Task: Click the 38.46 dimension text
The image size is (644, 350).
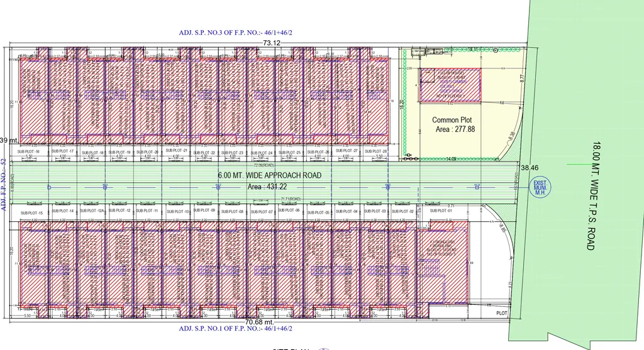Action: 530,168
